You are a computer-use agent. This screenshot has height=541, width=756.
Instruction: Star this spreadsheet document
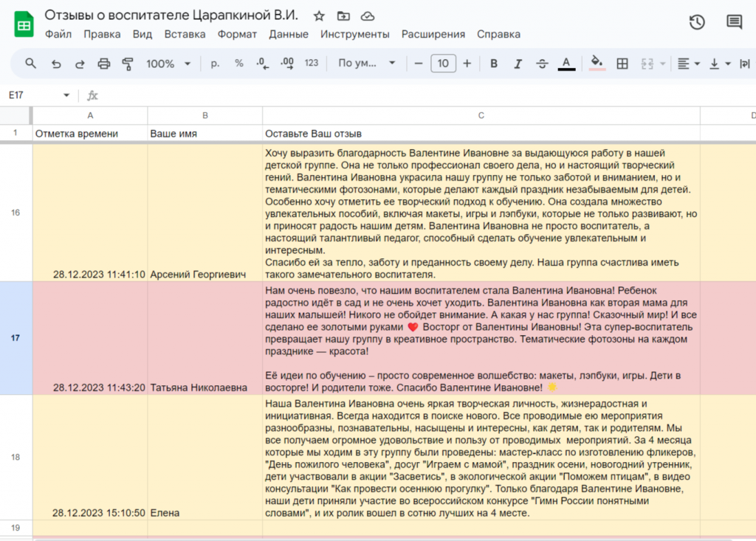[319, 15]
